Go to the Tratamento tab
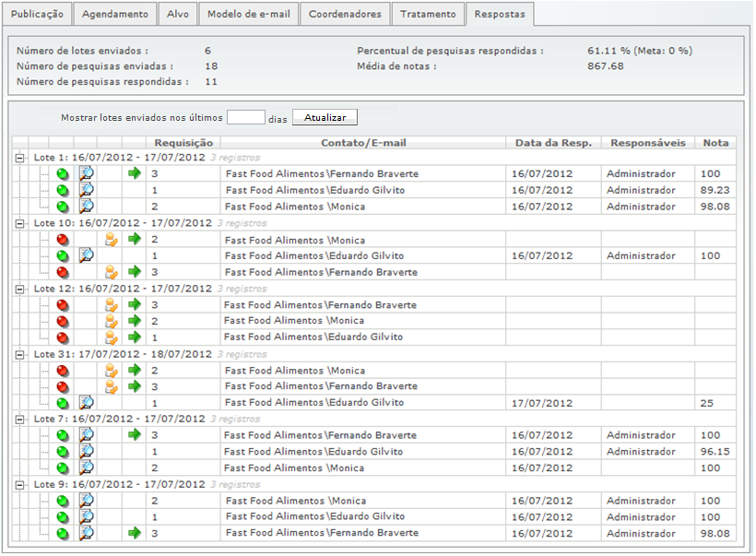Viewport: 756px width, 556px height. (x=428, y=15)
